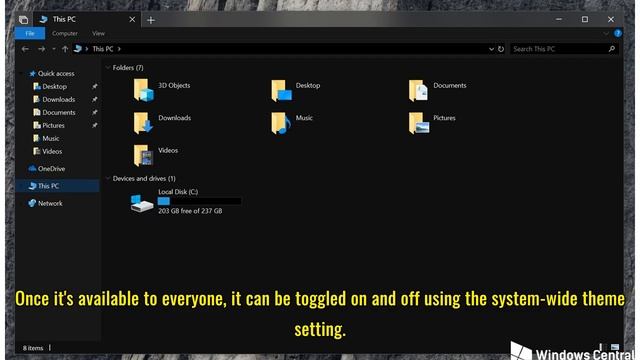Screen dimensions: 640x360
Task: Click the Back navigation arrow
Action: (x=25, y=49)
